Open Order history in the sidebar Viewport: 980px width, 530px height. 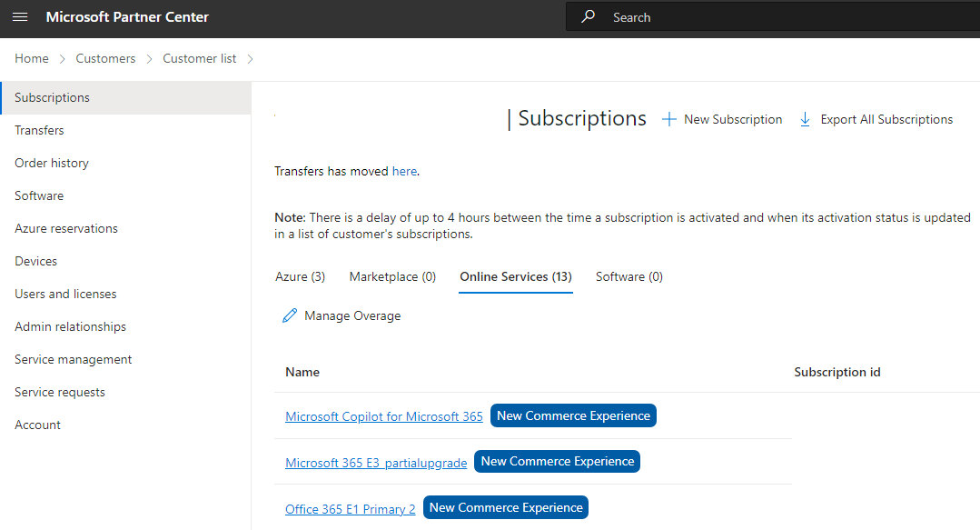coord(125,163)
